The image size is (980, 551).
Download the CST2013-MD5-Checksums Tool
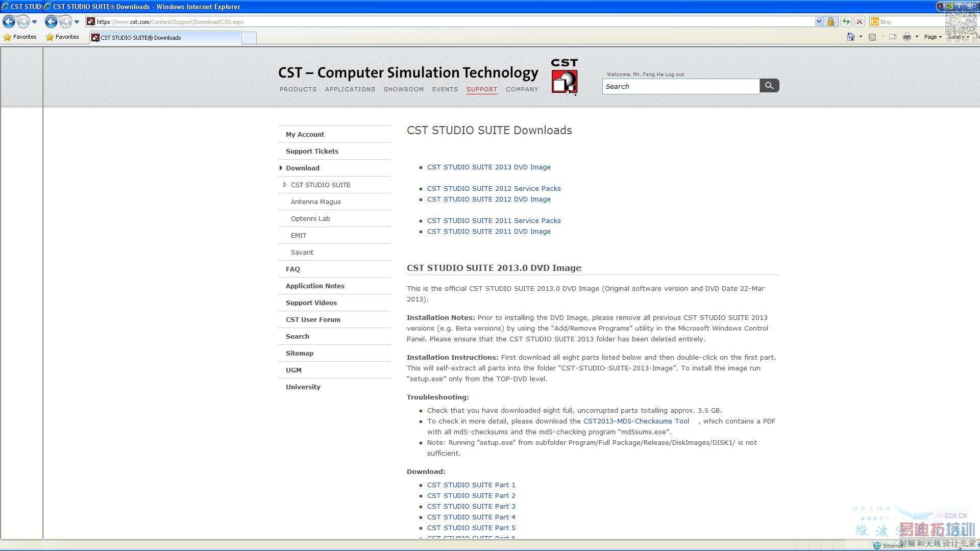(x=636, y=421)
